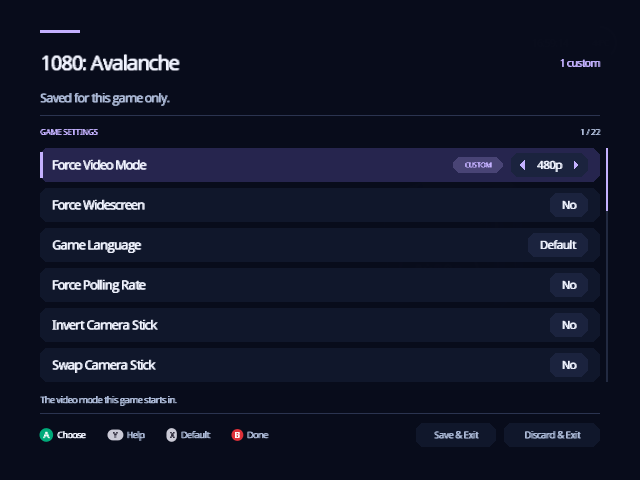The width and height of the screenshot is (640, 480).
Task: Click the Save & Exit button
Action: click(x=456, y=435)
